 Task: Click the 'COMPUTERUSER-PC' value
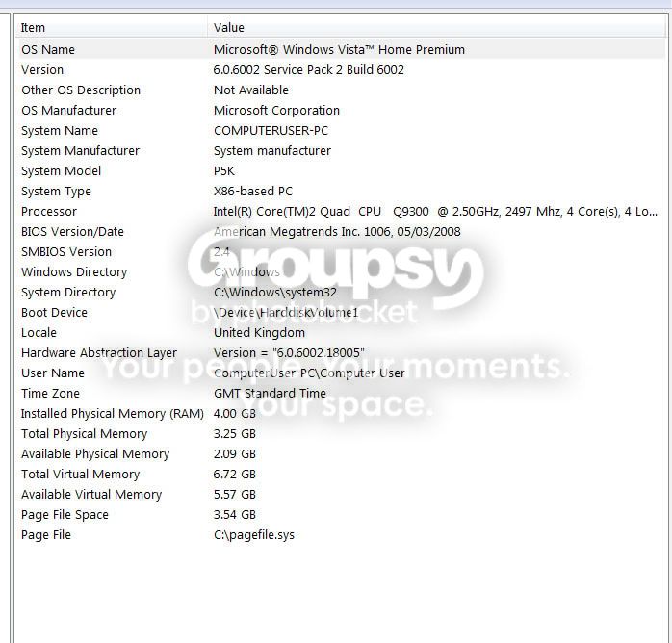[x=271, y=130]
